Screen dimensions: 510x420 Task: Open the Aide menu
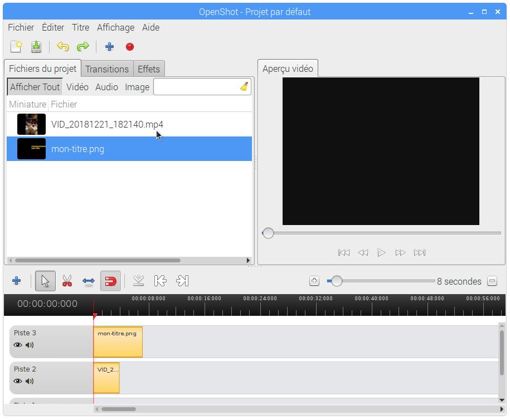(x=151, y=27)
